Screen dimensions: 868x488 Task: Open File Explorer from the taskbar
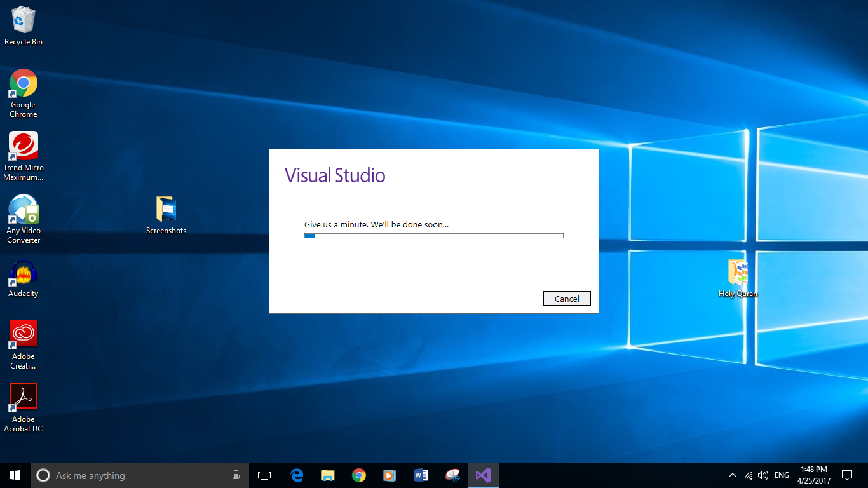coord(328,475)
